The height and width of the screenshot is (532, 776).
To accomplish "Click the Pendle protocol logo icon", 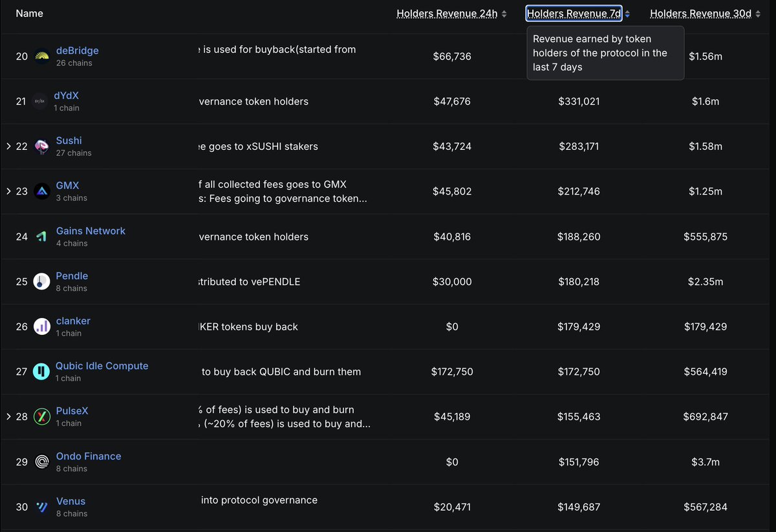I will [42, 281].
